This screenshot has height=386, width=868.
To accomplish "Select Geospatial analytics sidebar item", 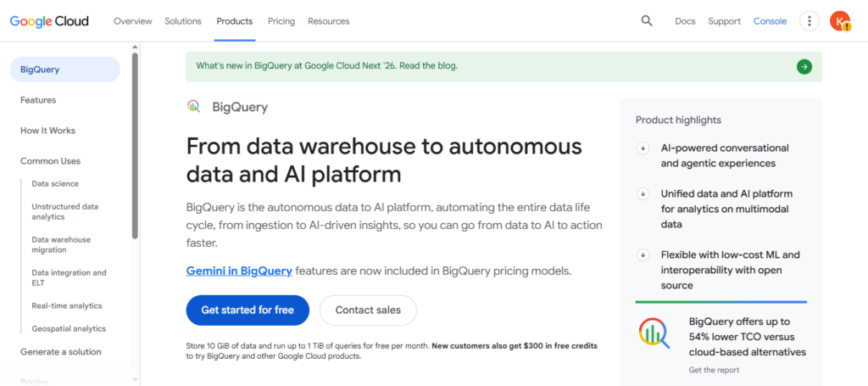I will pyautogui.click(x=69, y=328).
